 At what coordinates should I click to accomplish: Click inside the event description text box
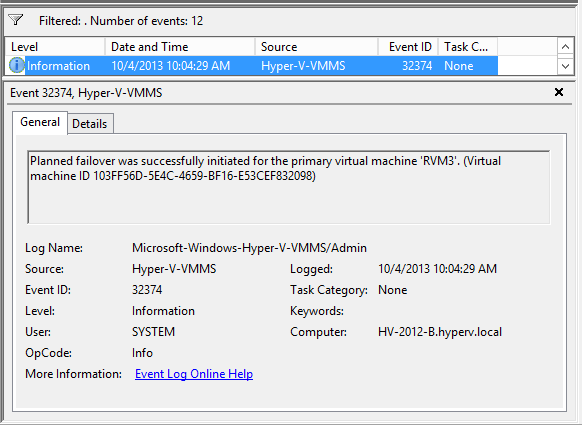pos(288,187)
